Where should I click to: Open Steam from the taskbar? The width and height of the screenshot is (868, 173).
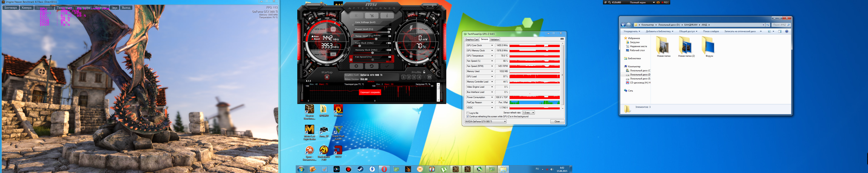click(x=360, y=169)
